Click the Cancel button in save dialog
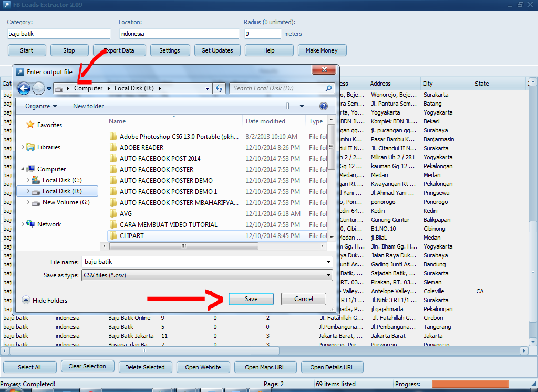Viewport: 538px width, 392px height. [x=303, y=299]
